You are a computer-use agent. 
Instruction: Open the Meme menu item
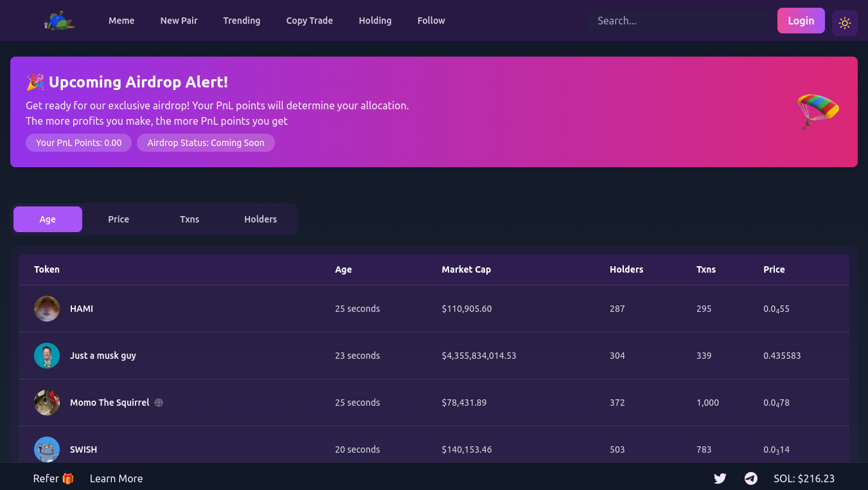pyautogui.click(x=121, y=21)
